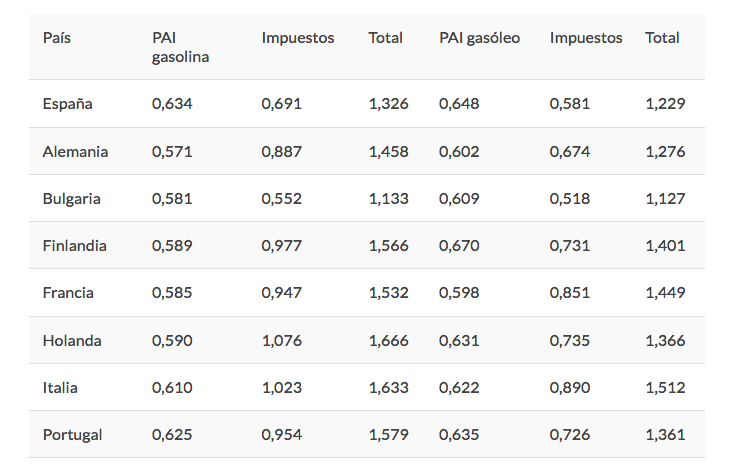
Task: Click Alemania's gasoline tax value 0,887
Action: pos(282,152)
